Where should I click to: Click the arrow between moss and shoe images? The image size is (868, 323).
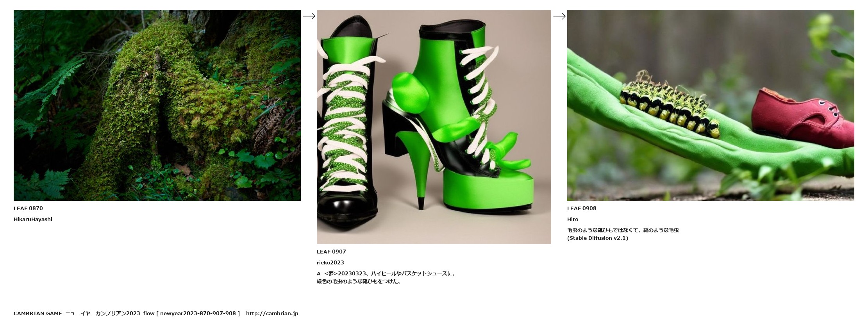[309, 16]
